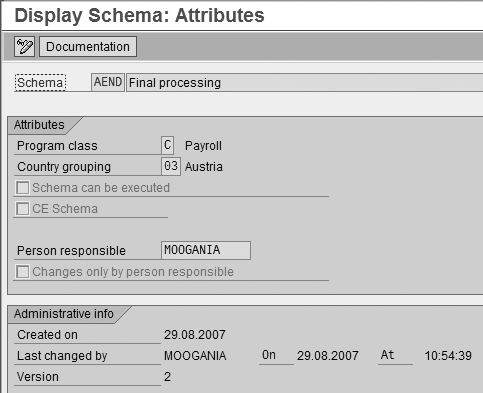Screen dimensions: 483x393
Task: Click the Created on date 29.08.2007
Action: [195, 335]
